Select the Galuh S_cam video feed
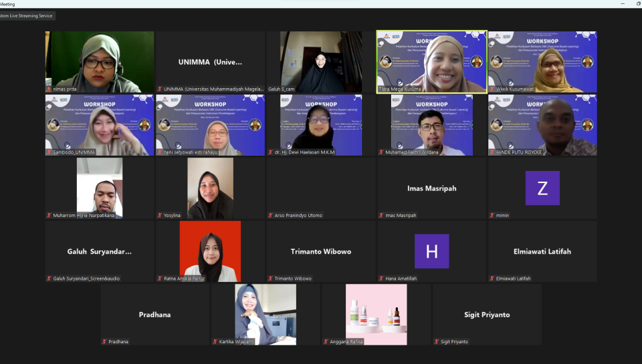The height and width of the screenshot is (364, 642). (x=321, y=62)
